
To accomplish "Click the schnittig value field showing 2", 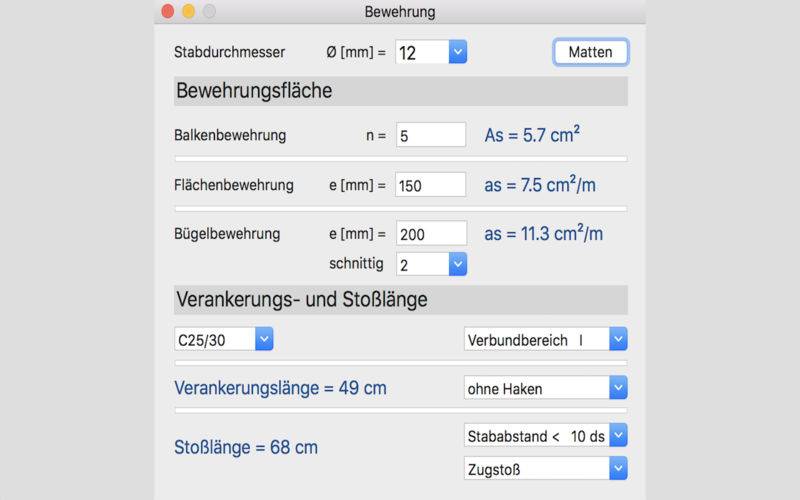I will tap(422, 264).
